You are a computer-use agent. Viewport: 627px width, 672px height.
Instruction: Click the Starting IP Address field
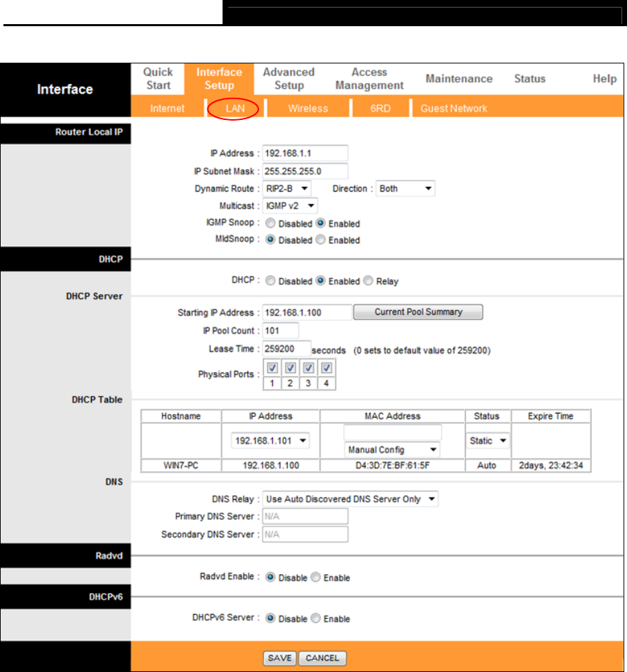click(x=307, y=312)
